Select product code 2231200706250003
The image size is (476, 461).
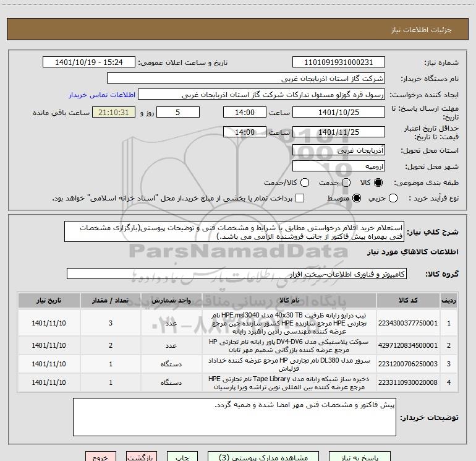[x=408, y=364]
